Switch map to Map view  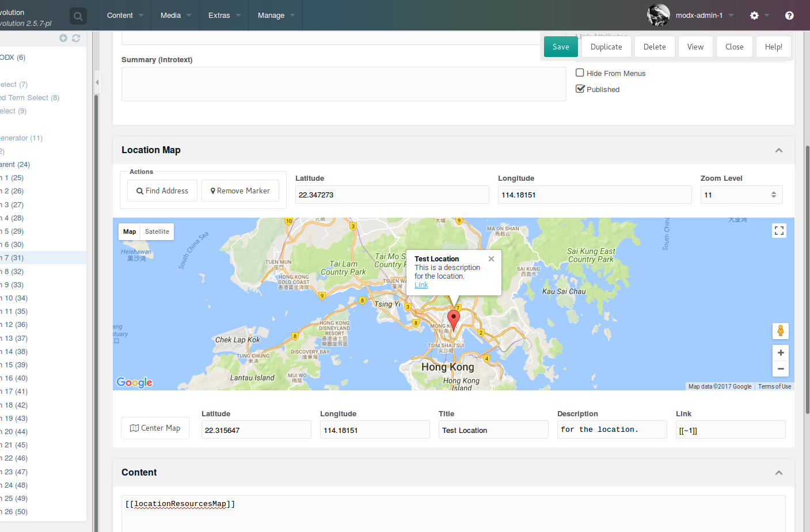coord(130,231)
